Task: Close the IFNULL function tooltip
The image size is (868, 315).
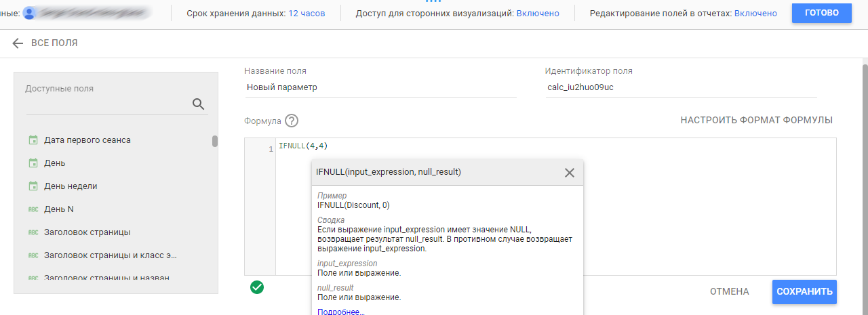Action: (x=570, y=173)
